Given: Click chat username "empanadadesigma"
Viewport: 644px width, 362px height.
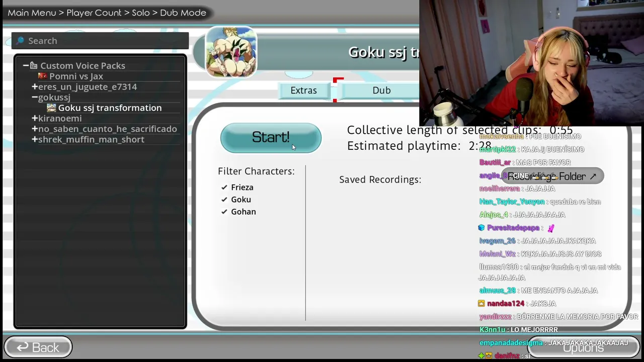Looking at the screenshot, I should click(511, 342).
